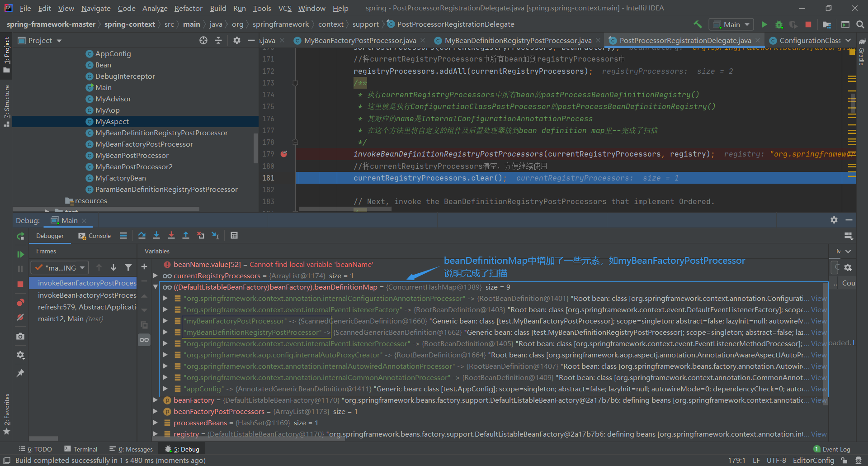
Task: Click the editor horizontal scrollbar
Action: [x=345, y=209]
